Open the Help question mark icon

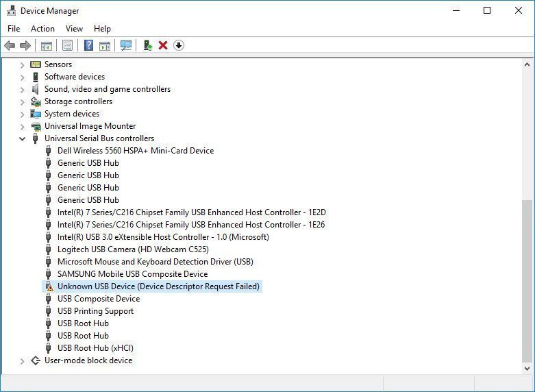pyautogui.click(x=89, y=45)
